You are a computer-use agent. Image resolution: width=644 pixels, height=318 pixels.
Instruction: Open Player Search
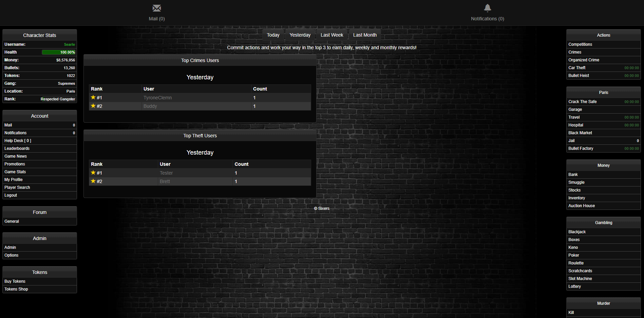17,187
